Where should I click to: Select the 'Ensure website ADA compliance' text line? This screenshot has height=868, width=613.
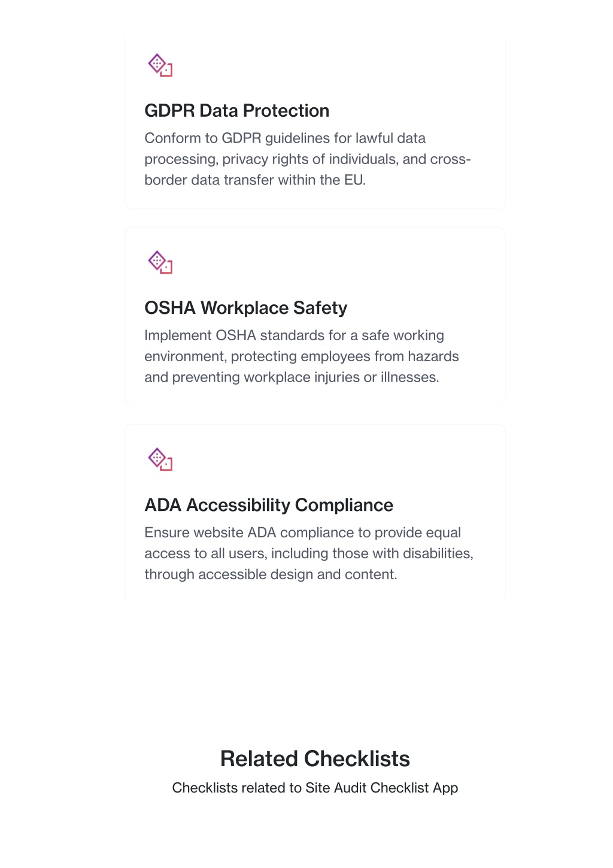302,533
